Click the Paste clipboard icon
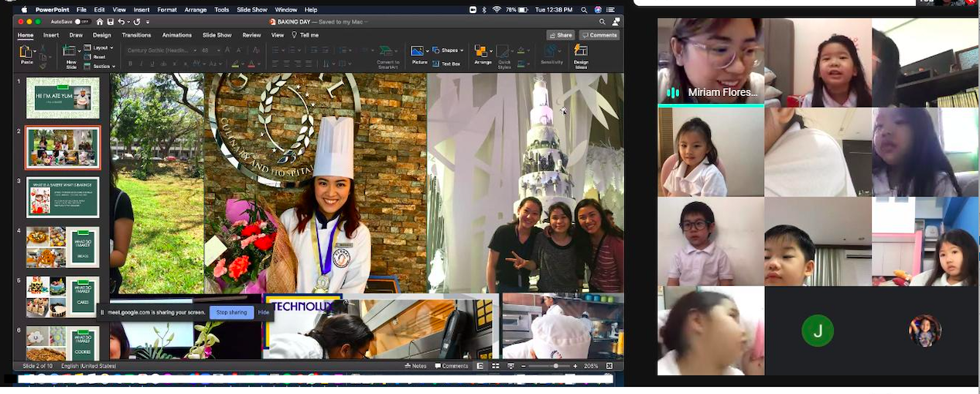 pos(27,53)
